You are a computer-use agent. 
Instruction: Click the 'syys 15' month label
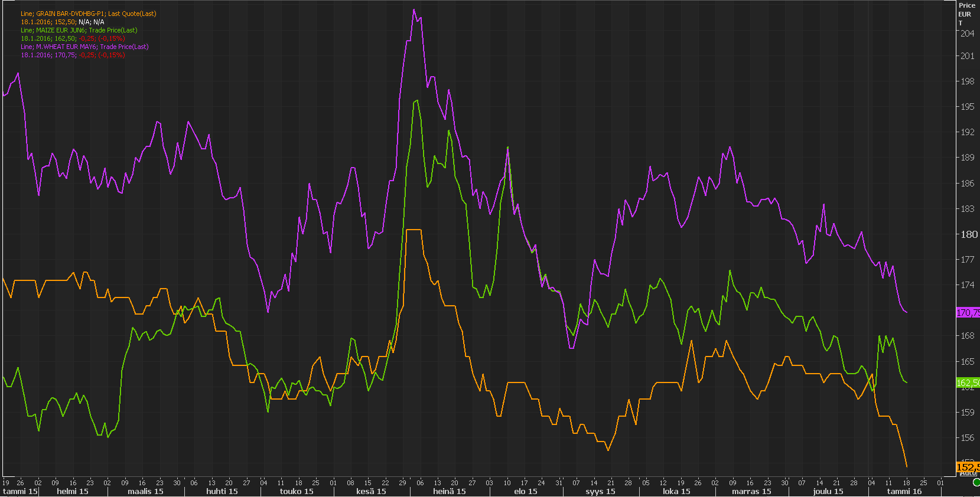(x=600, y=491)
